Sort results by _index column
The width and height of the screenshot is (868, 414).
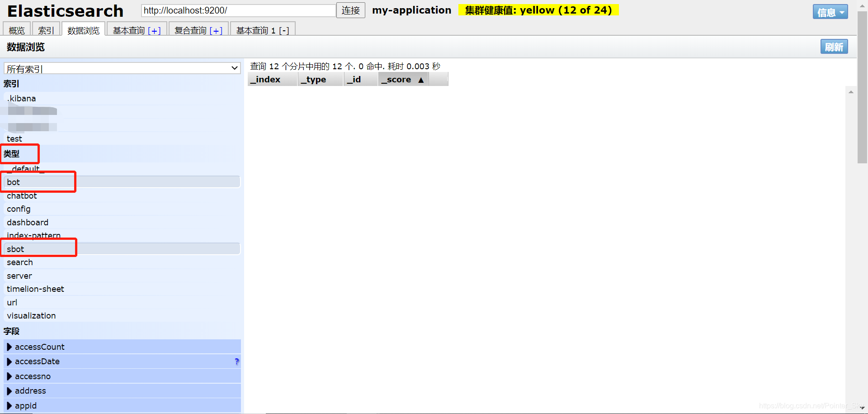(x=273, y=79)
